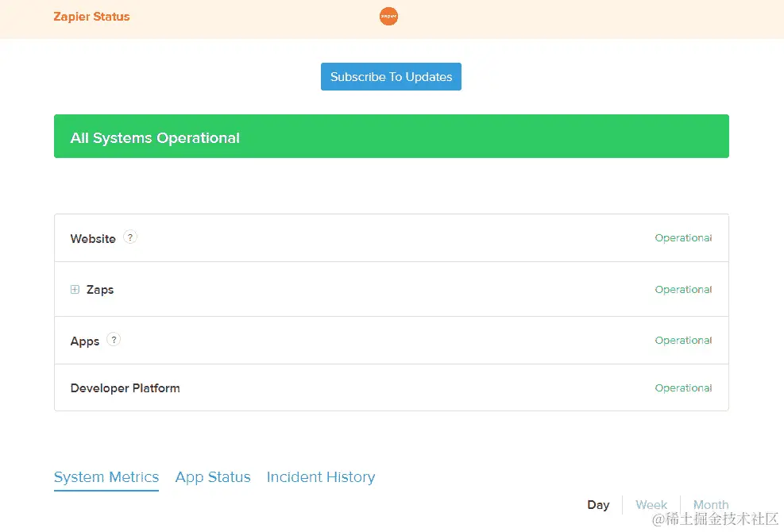
Task: Switch to the App Status tab
Action: pos(212,476)
